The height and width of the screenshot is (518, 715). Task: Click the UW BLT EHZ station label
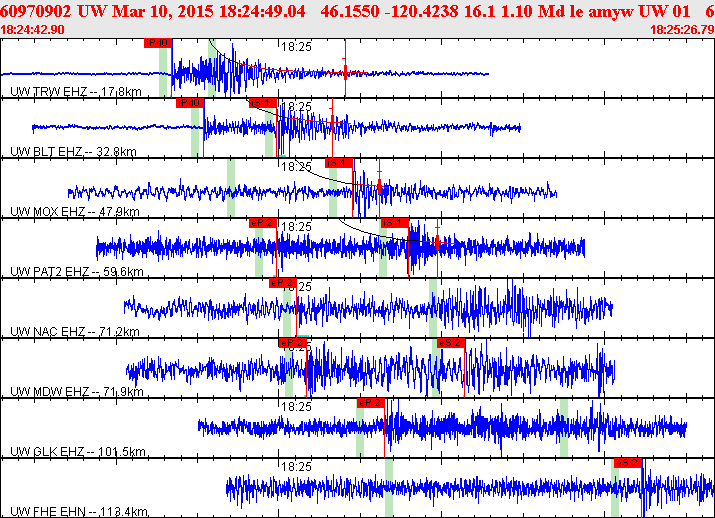[73, 151]
